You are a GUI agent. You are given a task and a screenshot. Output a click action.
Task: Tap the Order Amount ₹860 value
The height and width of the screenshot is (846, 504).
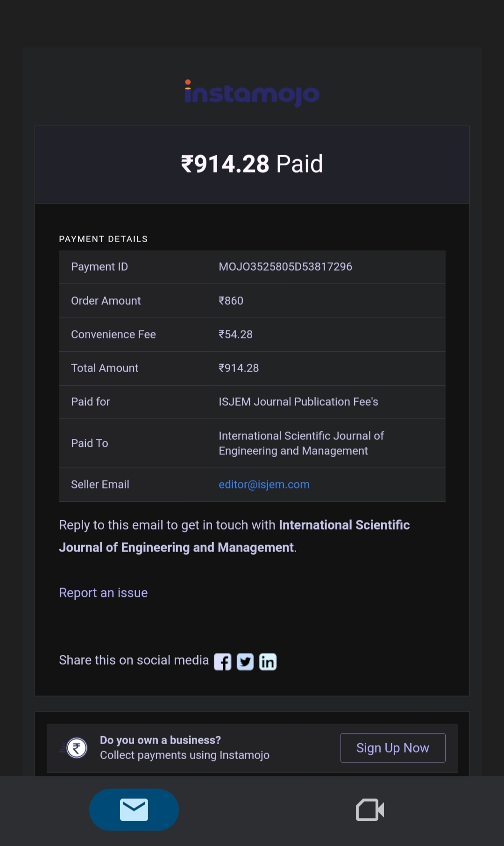click(231, 301)
